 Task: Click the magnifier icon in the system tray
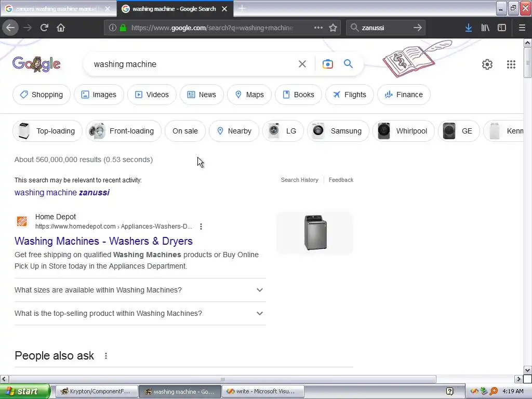tap(494, 391)
